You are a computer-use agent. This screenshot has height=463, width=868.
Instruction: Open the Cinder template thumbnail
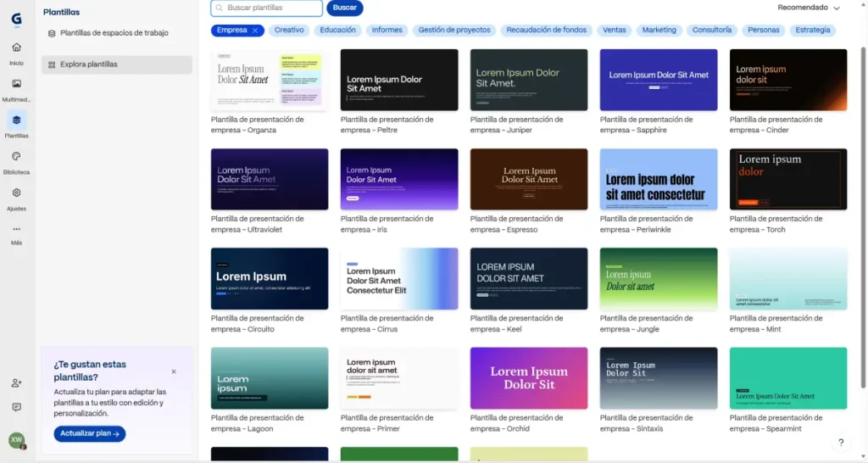tap(788, 80)
